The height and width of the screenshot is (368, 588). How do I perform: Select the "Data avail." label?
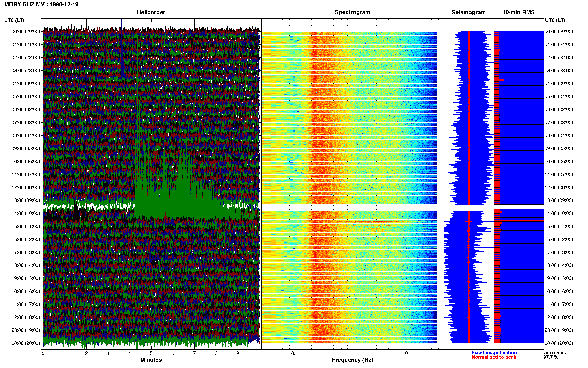pos(554,352)
